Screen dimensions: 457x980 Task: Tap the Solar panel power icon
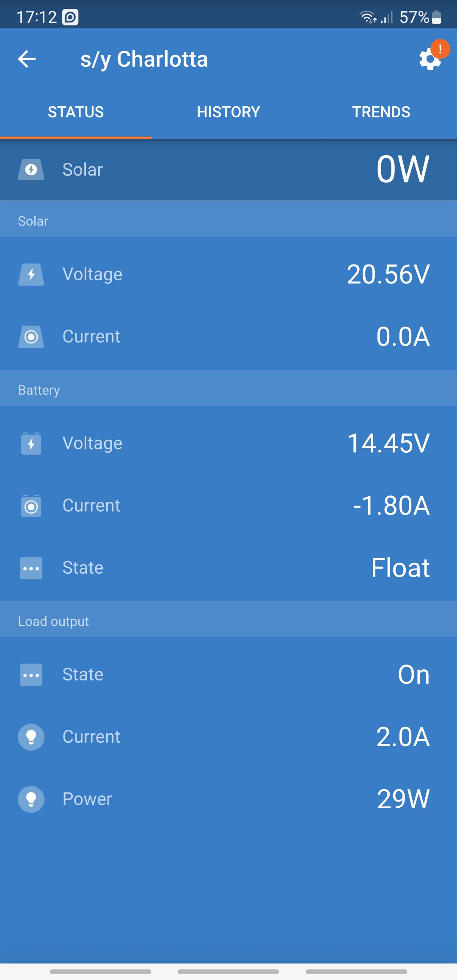click(31, 170)
